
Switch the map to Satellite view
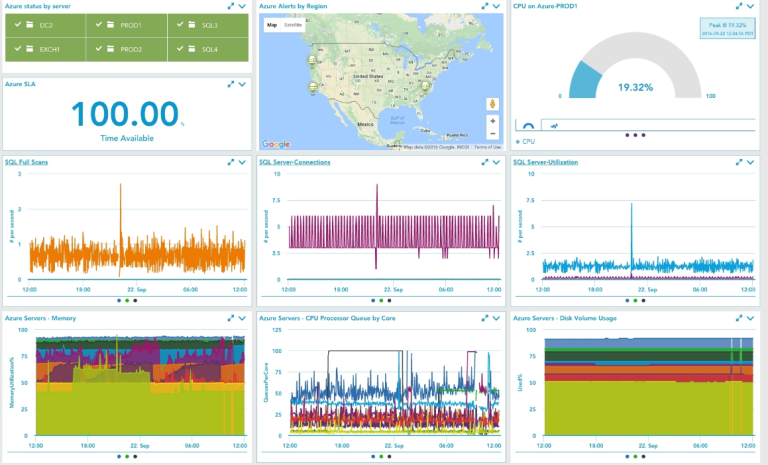tap(292, 24)
